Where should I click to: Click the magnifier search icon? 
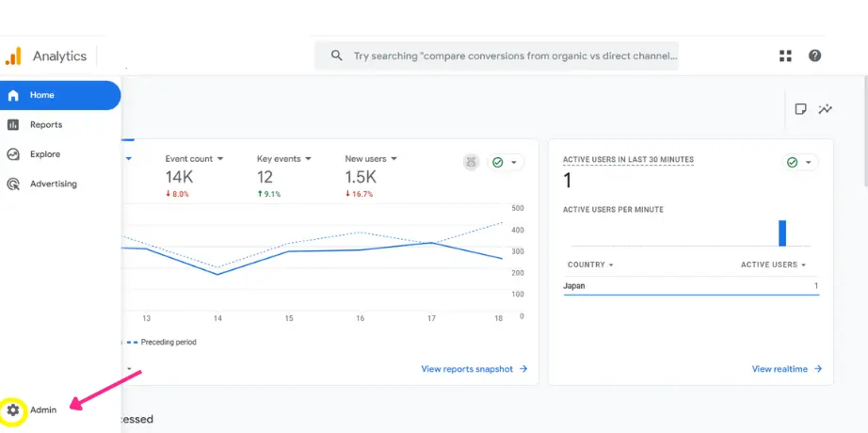click(336, 56)
